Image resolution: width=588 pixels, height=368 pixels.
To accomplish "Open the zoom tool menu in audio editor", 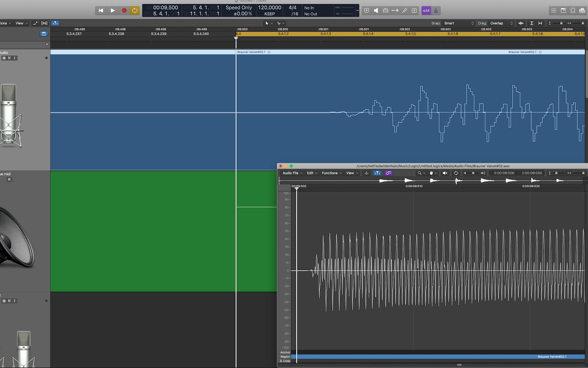I will click(x=421, y=173).
